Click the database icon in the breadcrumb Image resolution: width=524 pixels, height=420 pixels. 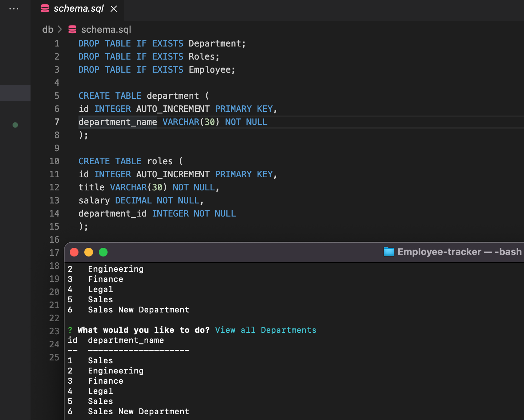[73, 29]
